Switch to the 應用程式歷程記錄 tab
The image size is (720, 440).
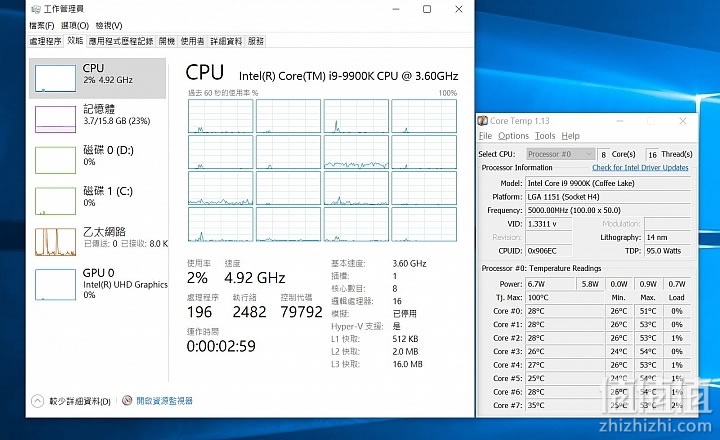click(121, 41)
